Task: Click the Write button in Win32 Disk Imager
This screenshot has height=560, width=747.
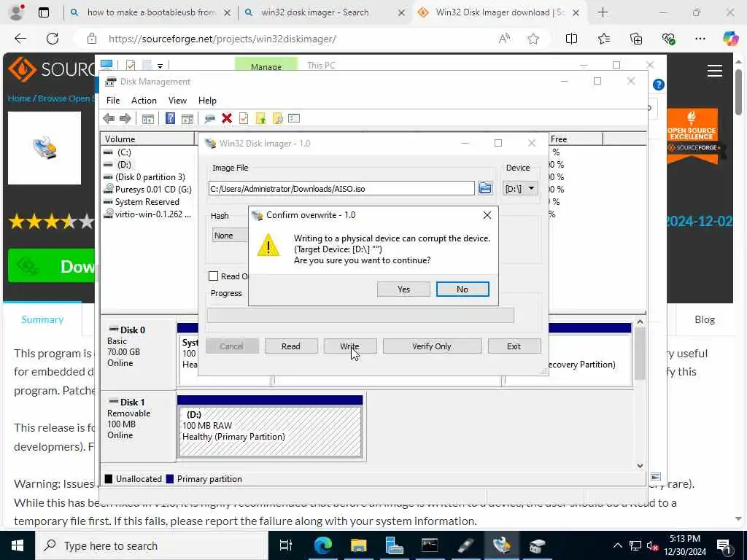Action: (x=350, y=346)
